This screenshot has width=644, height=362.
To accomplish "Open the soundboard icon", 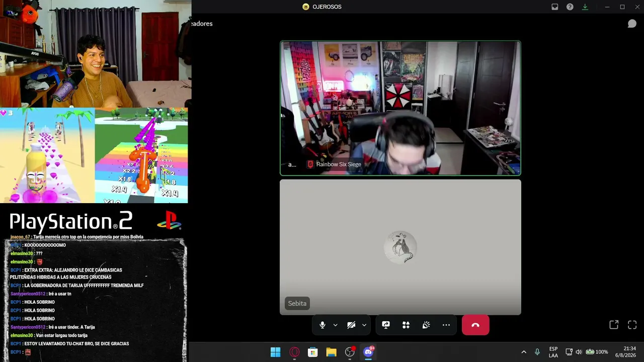I will (426, 325).
